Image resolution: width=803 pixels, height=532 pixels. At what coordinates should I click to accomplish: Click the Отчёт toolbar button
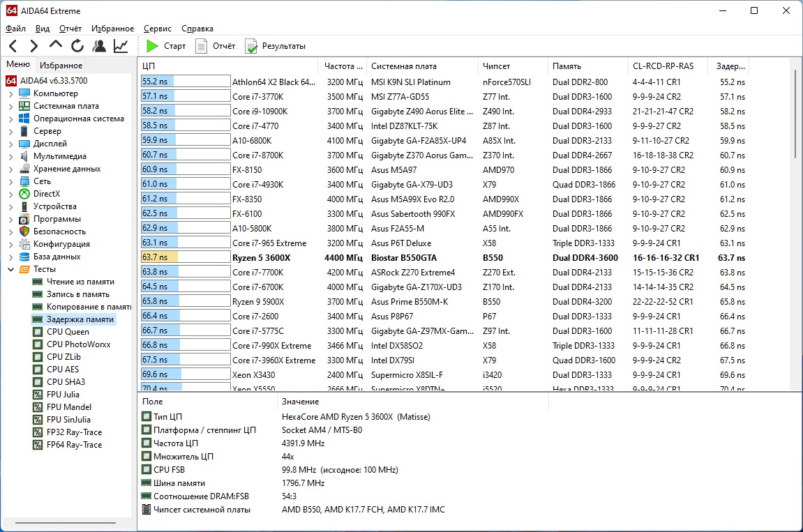216,46
